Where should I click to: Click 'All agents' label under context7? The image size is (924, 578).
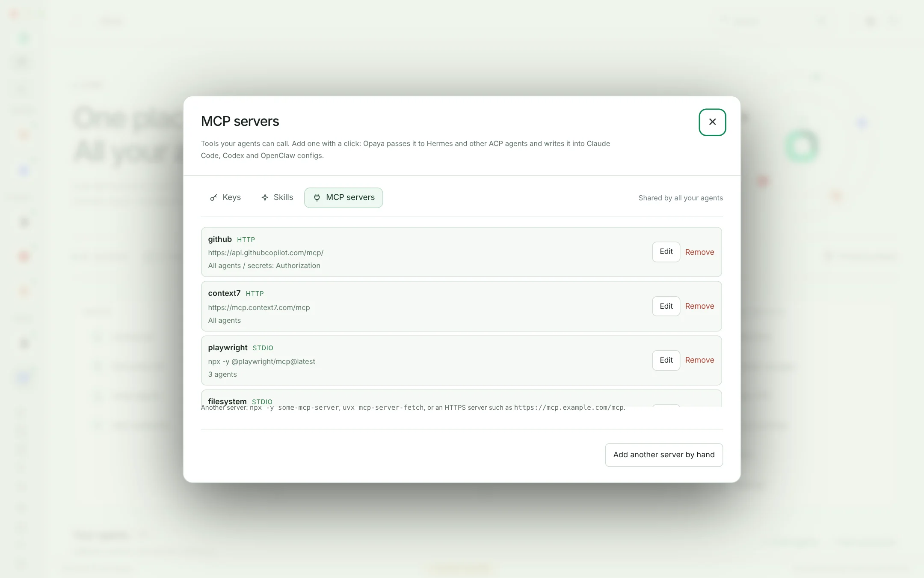tap(224, 320)
